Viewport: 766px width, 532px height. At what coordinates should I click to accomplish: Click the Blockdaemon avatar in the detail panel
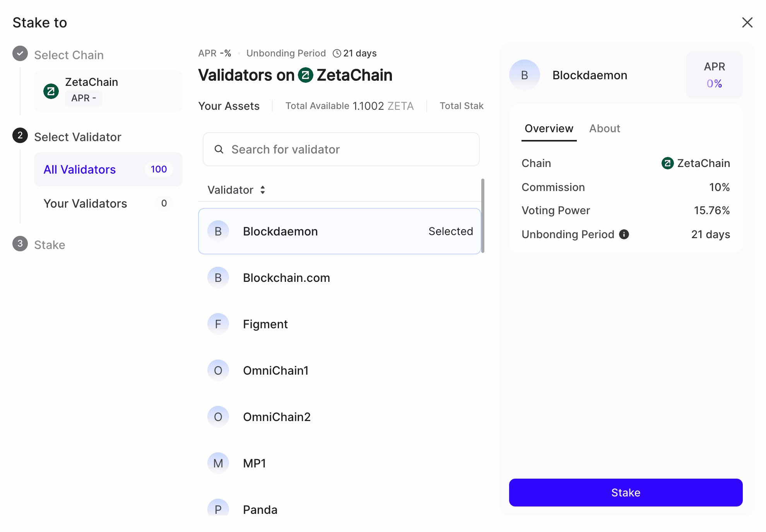pyautogui.click(x=525, y=75)
